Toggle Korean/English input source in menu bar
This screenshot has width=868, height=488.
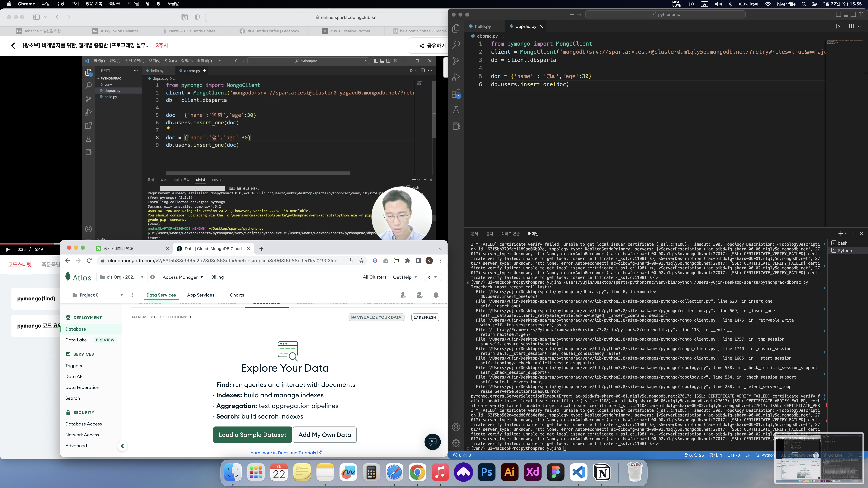point(705,4)
